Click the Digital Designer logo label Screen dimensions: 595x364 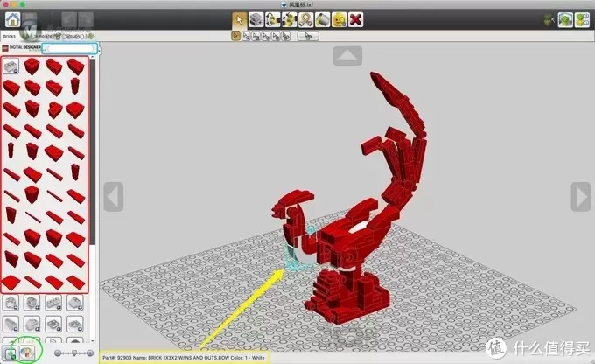21,48
